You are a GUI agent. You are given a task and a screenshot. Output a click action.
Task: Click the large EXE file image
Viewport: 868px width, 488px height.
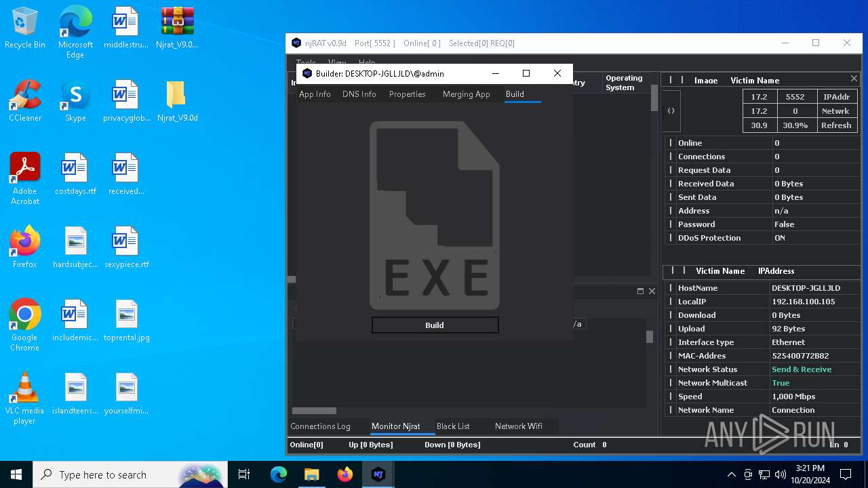[435, 215]
